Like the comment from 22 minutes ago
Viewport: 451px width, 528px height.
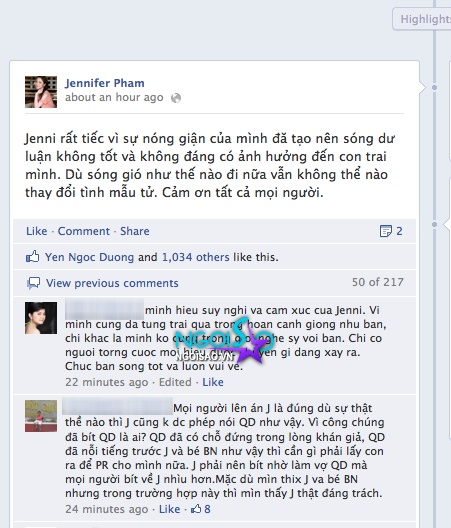coord(213,382)
